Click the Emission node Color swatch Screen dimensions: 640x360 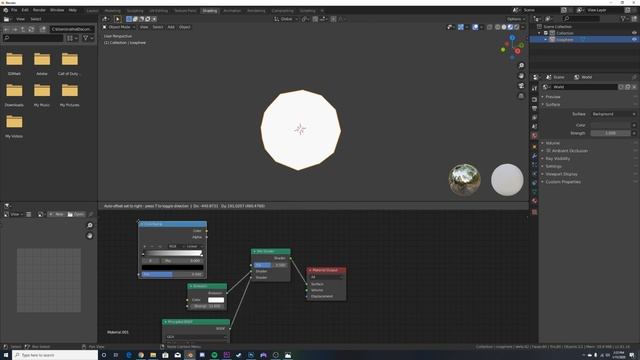(x=216, y=300)
